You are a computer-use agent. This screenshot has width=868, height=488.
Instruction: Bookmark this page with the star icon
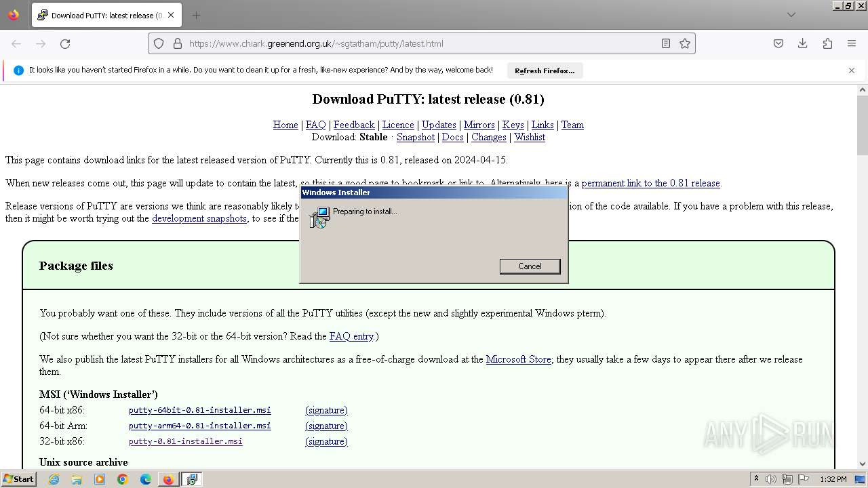685,43
